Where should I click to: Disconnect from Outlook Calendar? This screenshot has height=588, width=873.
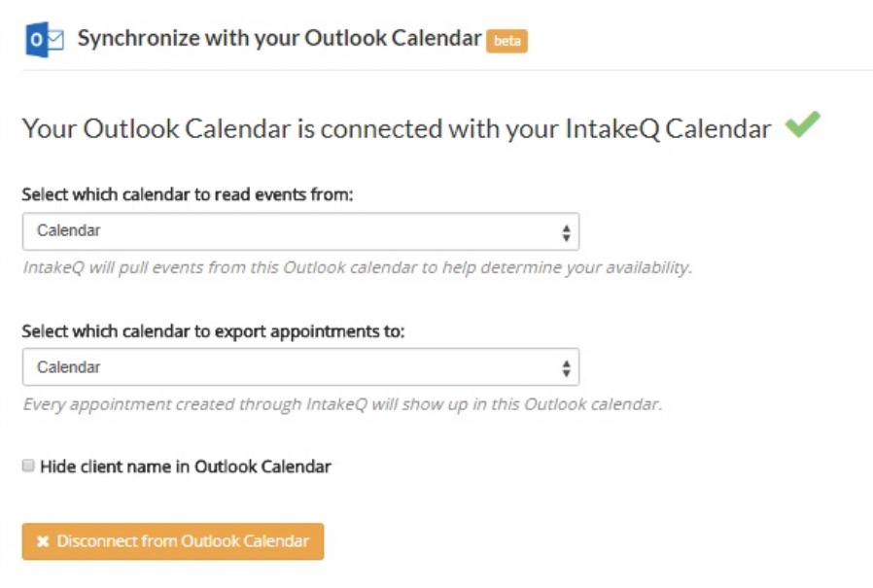[x=173, y=541]
